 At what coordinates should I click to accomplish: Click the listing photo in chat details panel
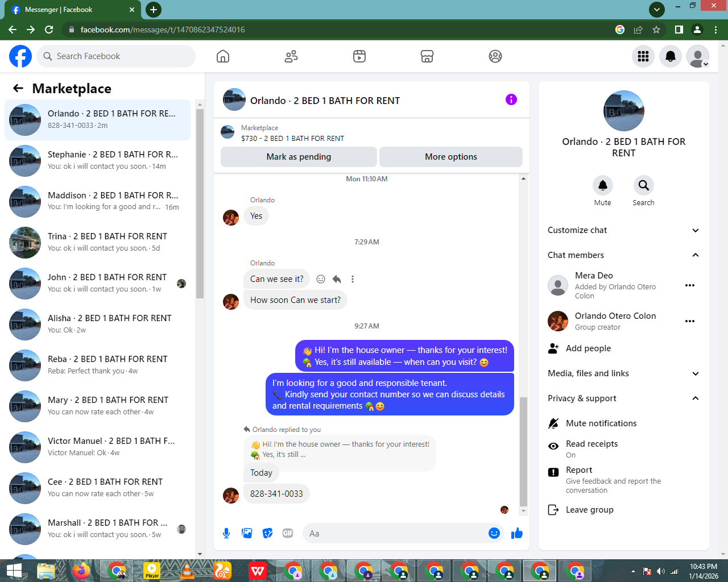(x=624, y=111)
